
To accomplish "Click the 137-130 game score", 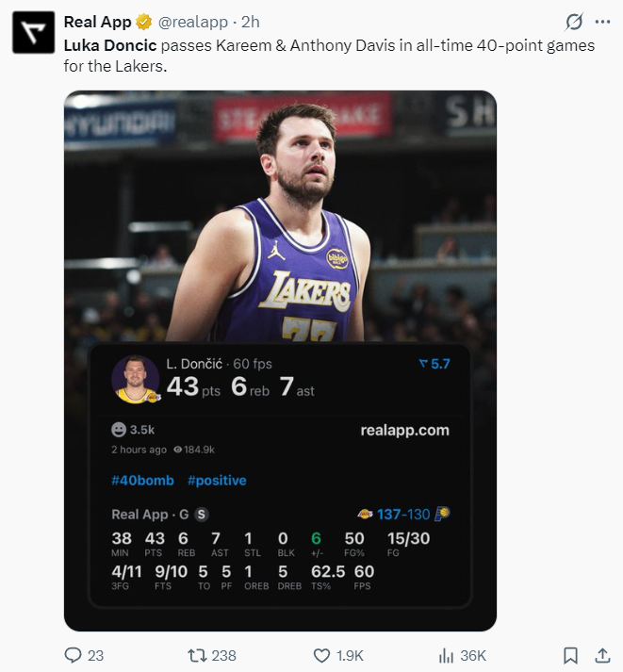I will [x=403, y=515].
